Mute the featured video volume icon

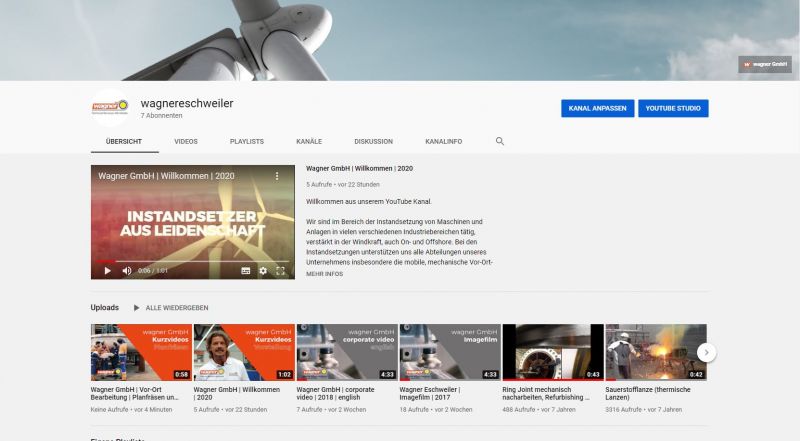127,271
